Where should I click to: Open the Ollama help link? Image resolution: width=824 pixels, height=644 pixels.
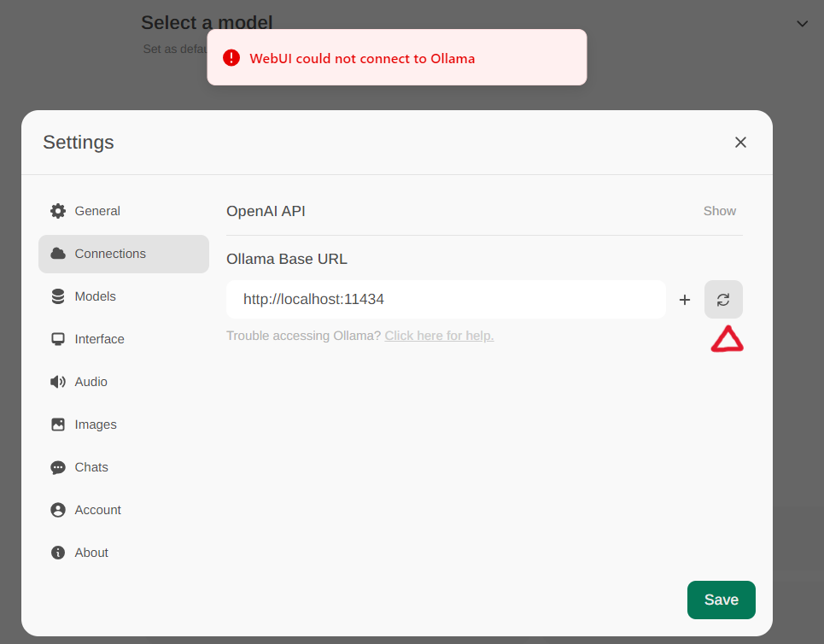tap(439, 335)
